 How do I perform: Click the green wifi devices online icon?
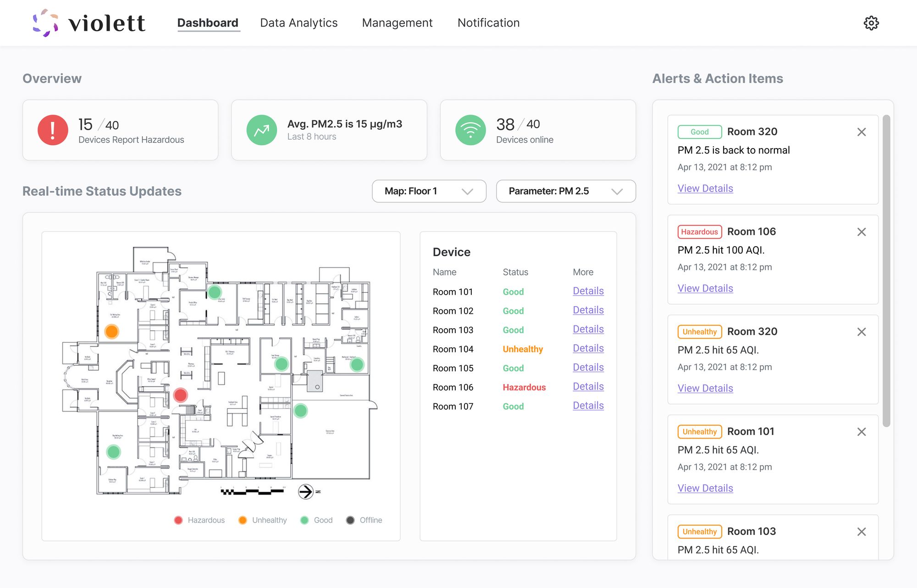pos(470,130)
